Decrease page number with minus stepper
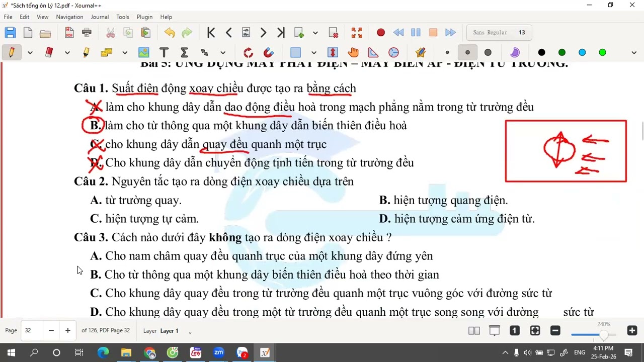Screen dimensions: 644x362 tap(51, 330)
